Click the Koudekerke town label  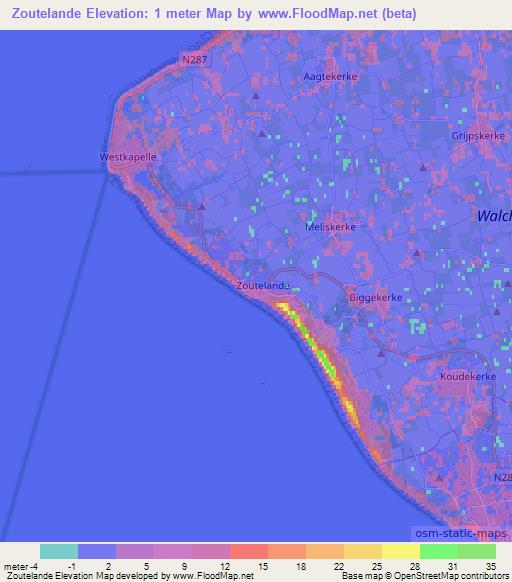468,376
